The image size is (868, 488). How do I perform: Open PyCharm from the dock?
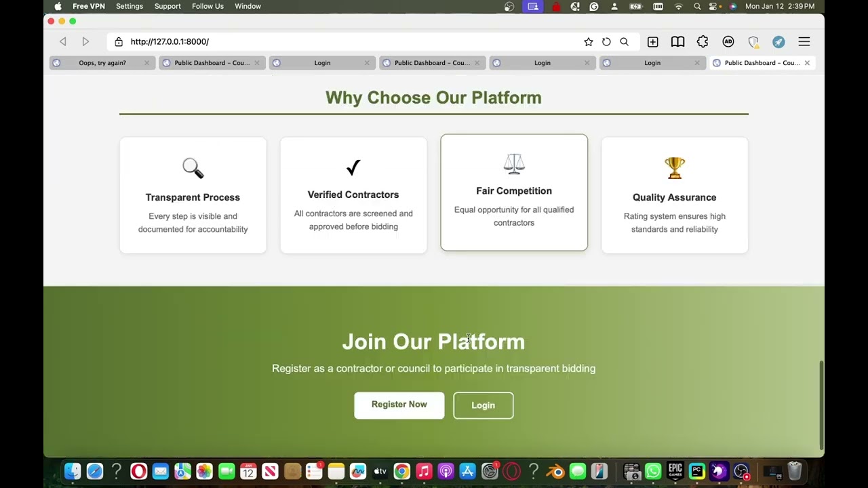coord(697,471)
